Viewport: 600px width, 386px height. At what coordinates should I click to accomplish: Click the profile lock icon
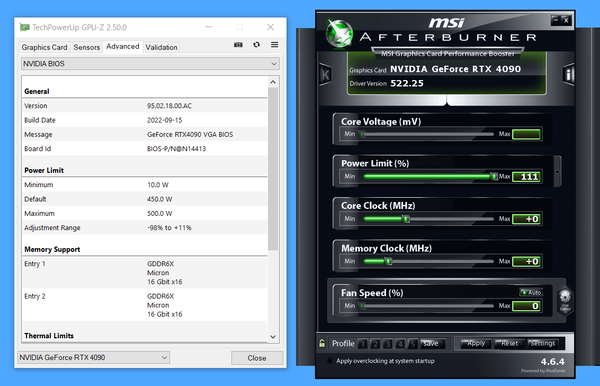tap(322, 343)
